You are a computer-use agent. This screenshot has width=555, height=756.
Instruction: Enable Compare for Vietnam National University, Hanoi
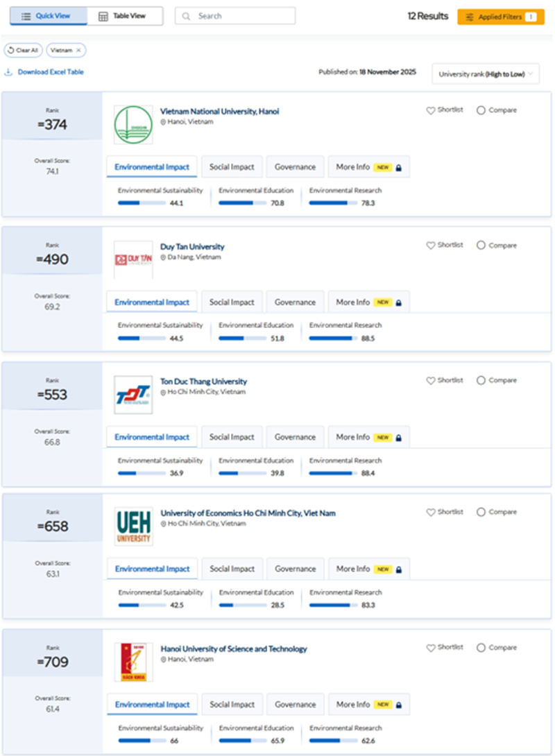pyautogui.click(x=481, y=110)
